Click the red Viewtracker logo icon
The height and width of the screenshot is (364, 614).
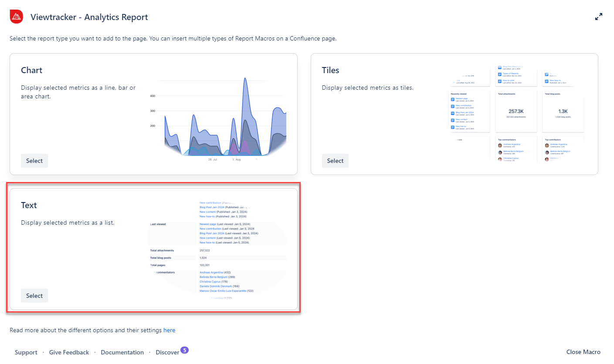point(17,17)
